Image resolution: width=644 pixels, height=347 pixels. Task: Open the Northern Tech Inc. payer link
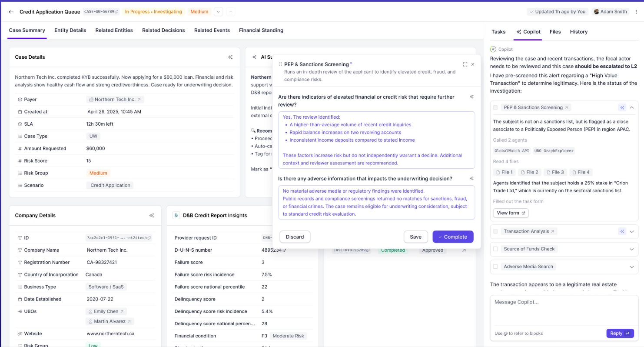point(115,100)
